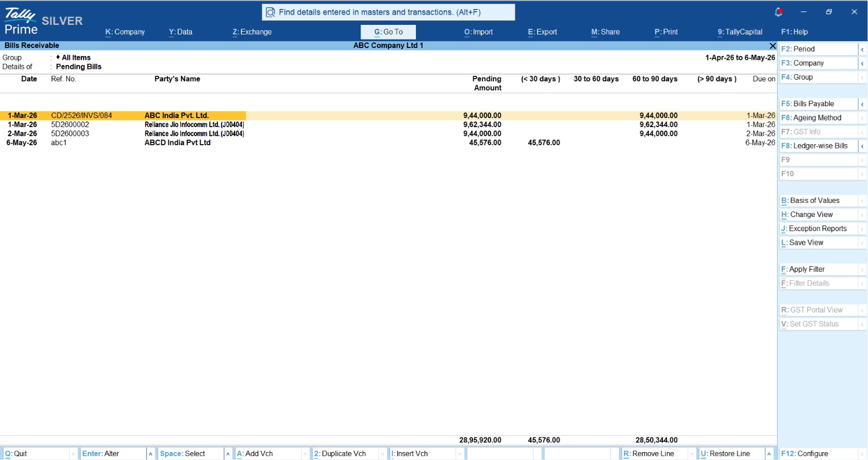Open the O: Import menu
This screenshot has width=868, height=460.
coord(478,32)
